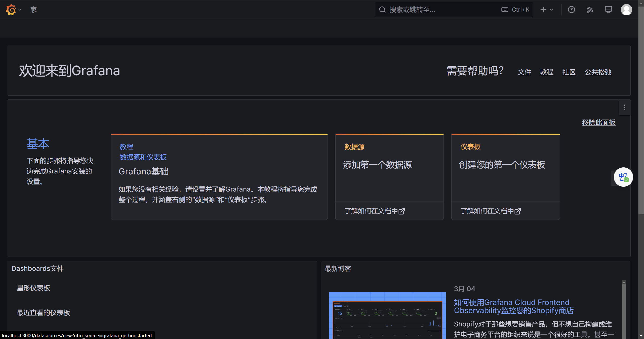Open the 教程 help link in header
The width and height of the screenshot is (644, 339).
click(x=547, y=72)
